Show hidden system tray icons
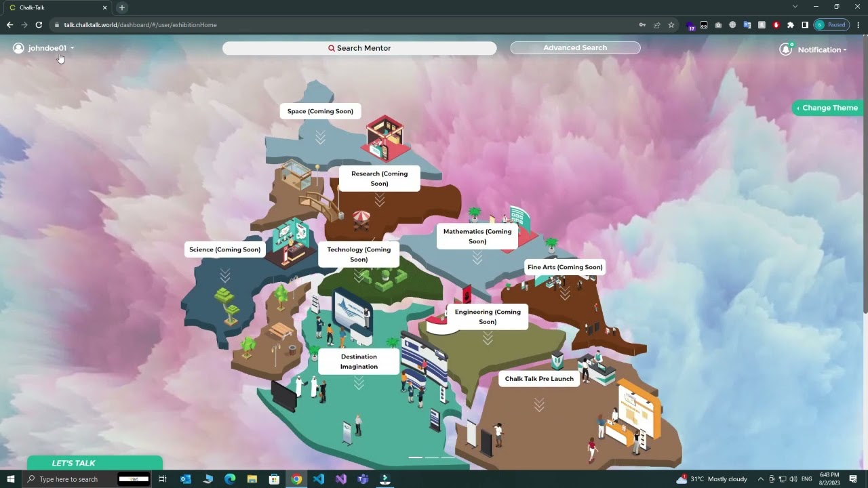The width and height of the screenshot is (868, 488). [x=760, y=479]
